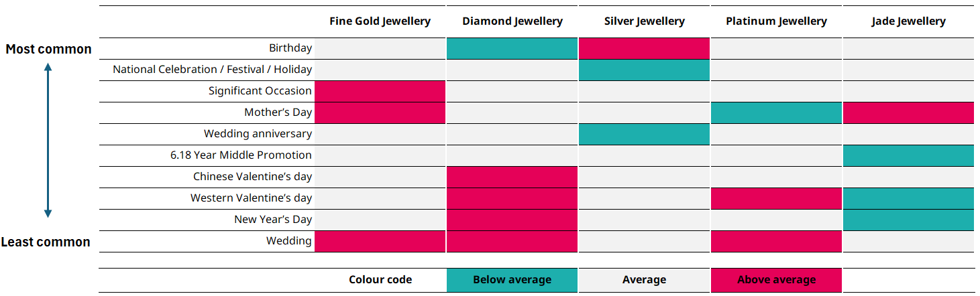
Task: Select the pink Mother's Day Jade cell
Action: (908, 113)
